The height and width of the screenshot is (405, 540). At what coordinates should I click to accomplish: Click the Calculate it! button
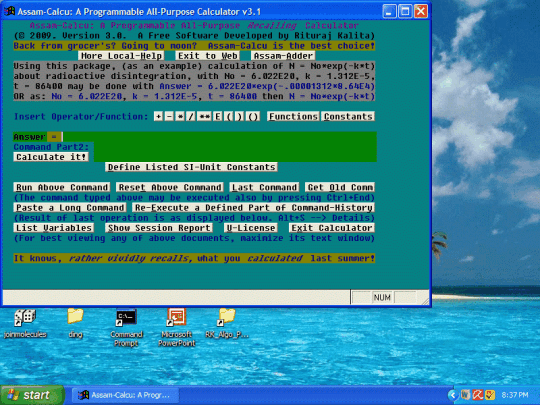coord(51,157)
